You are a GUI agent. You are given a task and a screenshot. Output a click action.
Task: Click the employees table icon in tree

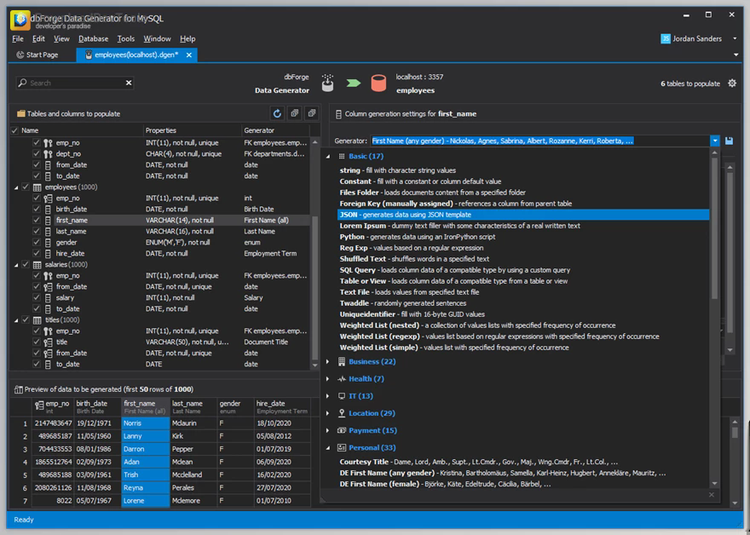coord(37,187)
